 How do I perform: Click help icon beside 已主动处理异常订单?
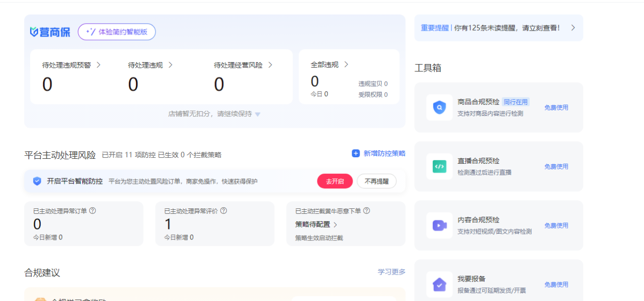click(x=92, y=211)
